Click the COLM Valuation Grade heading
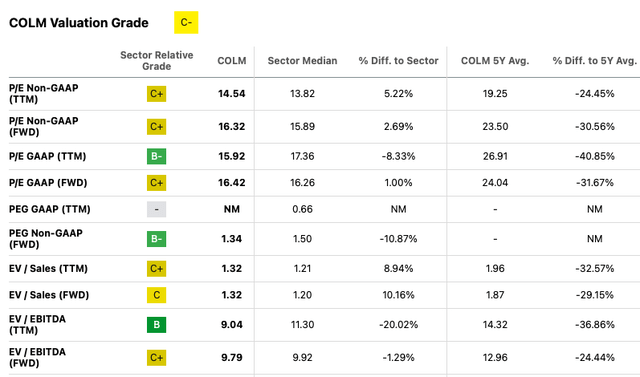The height and width of the screenshot is (377, 640). pos(79,23)
